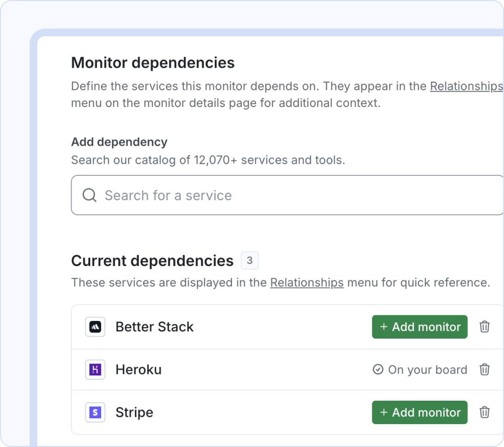Click the magnifier icon in search box

coord(89,195)
